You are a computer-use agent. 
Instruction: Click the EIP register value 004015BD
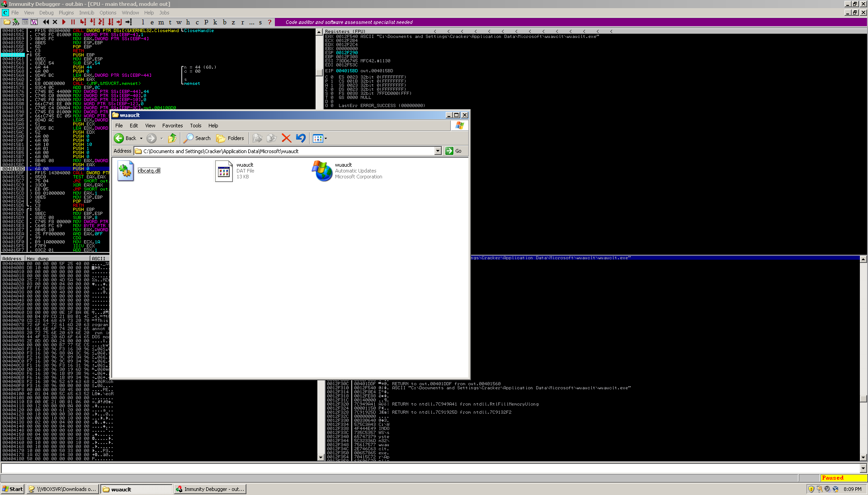[346, 71]
